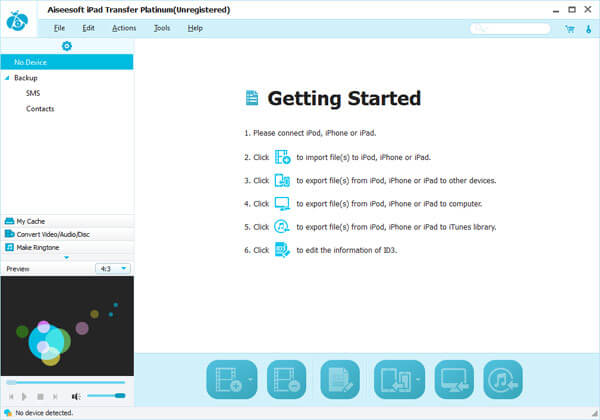Open the Help menu
Viewport: 600px width, 420px height.
coord(195,28)
